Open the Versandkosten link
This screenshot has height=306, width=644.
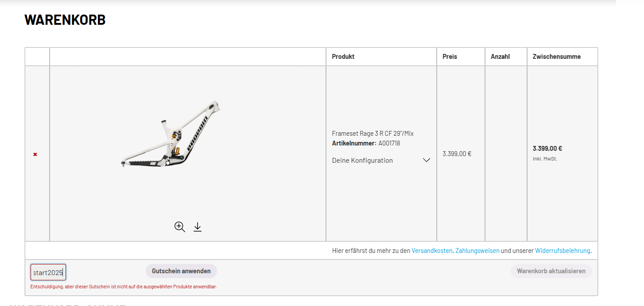coord(432,251)
